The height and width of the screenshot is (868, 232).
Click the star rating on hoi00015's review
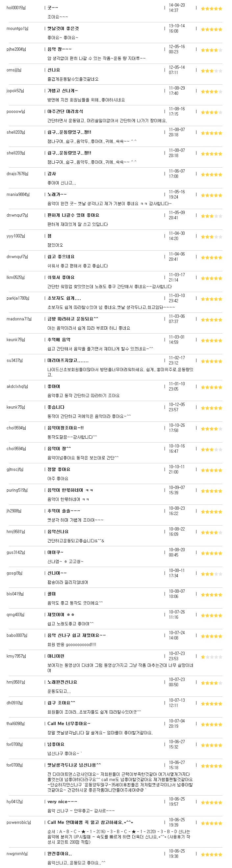pos(212,9)
